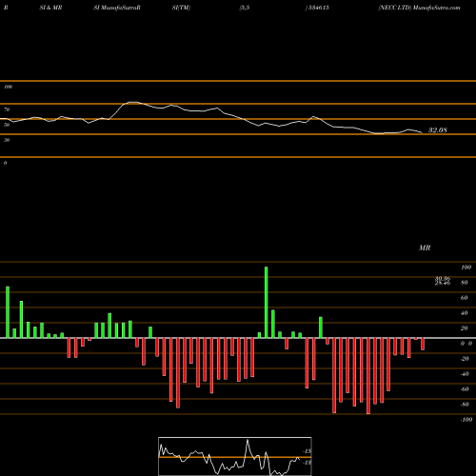The width and height of the screenshot is (476, 476).
Task: Click the MR axis '-80' label
Action: click(x=465, y=405)
